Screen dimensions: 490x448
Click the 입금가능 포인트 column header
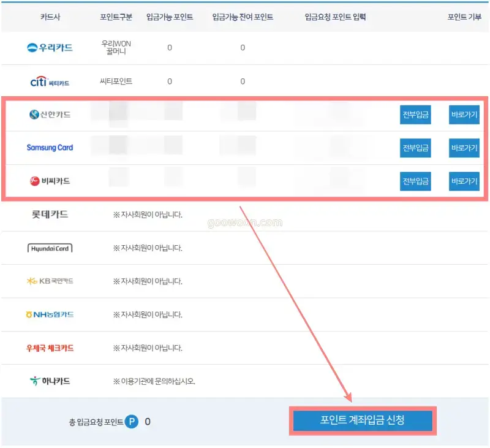pos(170,17)
